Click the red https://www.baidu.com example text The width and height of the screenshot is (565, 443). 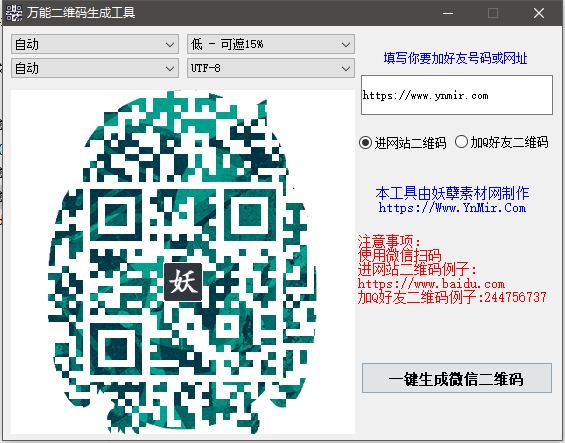pyautogui.click(x=431, y=284)
